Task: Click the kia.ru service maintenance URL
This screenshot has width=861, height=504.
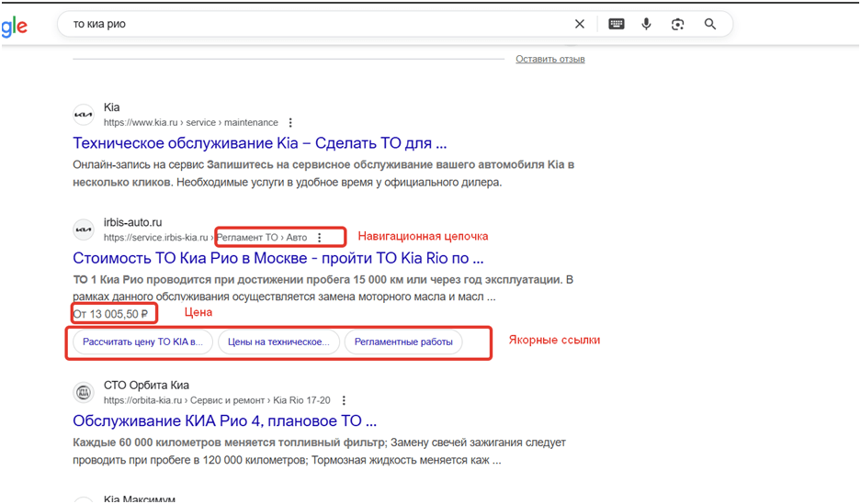Action: click(x=191, y=123)
